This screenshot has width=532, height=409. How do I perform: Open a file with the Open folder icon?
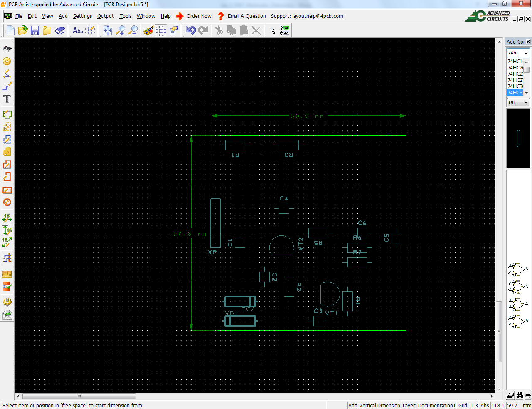(x=23, y=30)
